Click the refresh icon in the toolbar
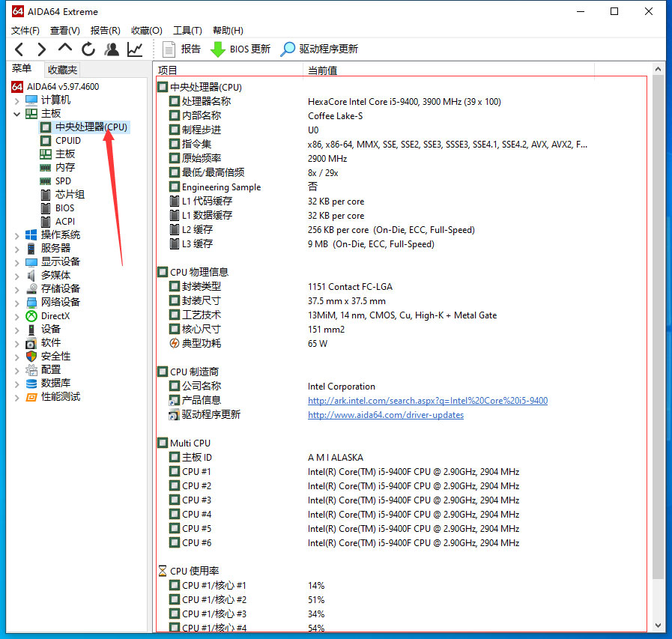This screenshot has width=672, height=639. (88, 49)
